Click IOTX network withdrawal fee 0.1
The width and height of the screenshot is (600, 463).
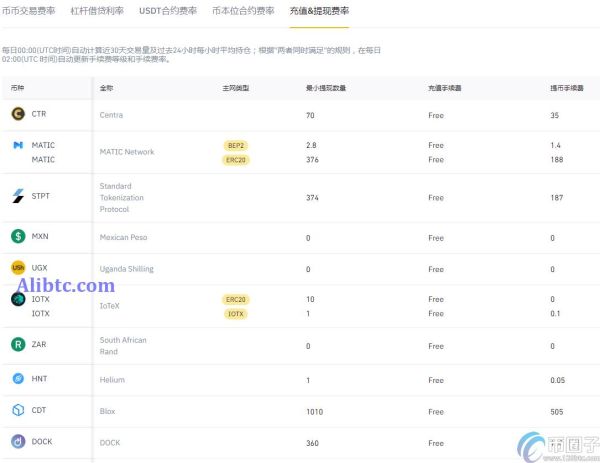coord(555,313)
